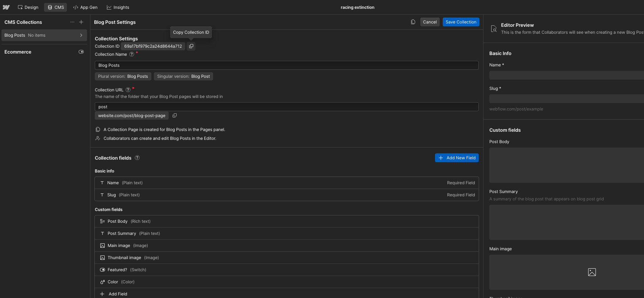The height and width of the screenshot is (298, 644).
Task: Select the Blog Posts collection row
Action: point(44,35)
